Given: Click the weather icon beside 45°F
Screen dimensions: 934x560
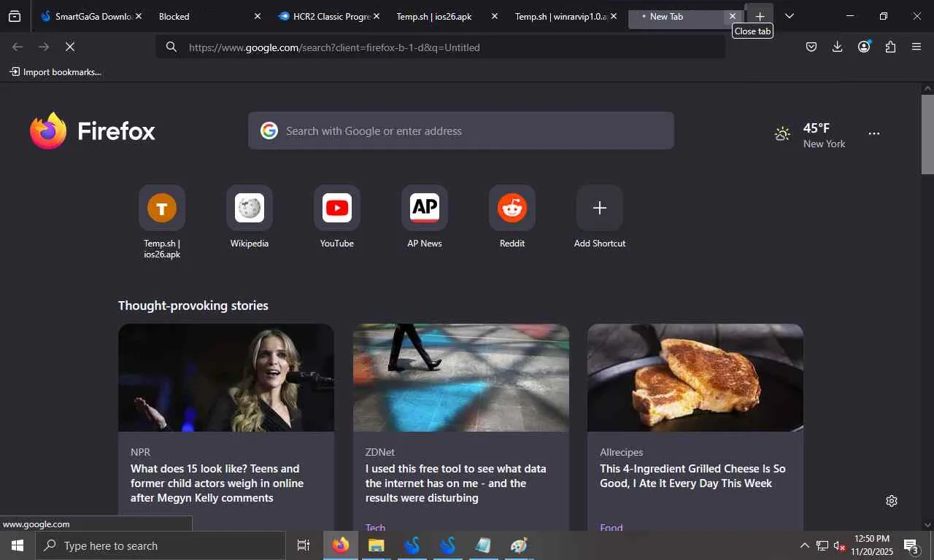Looking at the screenshot, I should (782, 134).
